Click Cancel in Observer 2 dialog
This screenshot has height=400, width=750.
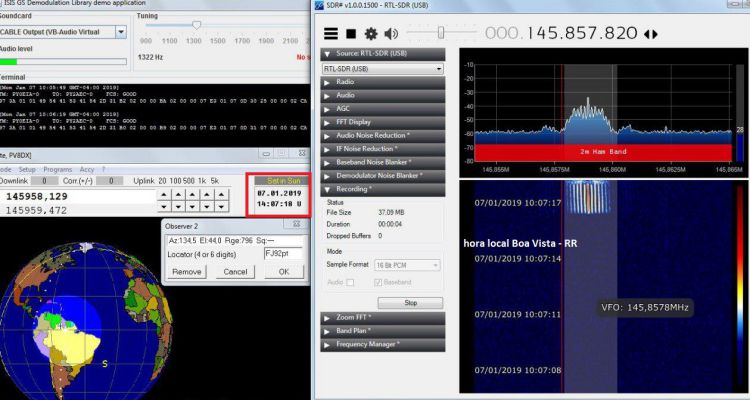pyautogui.click(x=235, y=272)
